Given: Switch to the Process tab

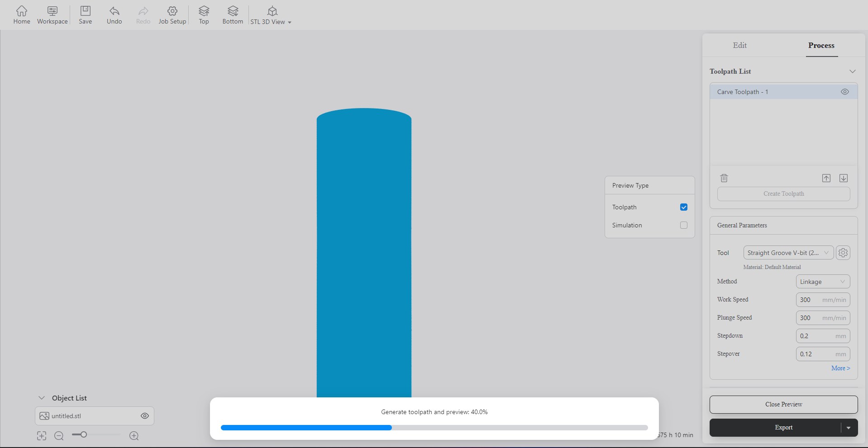Looking at the screenshot, I should pos(821,45).
